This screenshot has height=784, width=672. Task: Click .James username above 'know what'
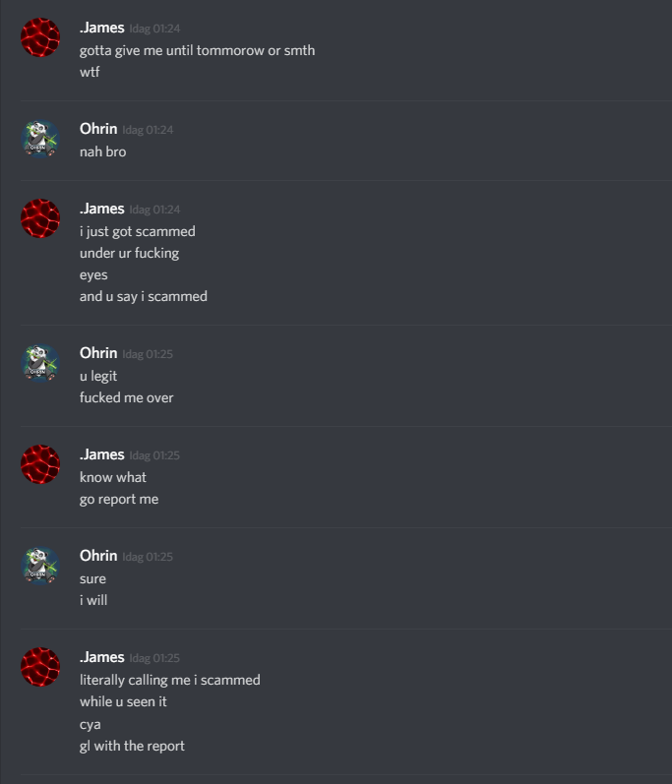click(102, 454)
